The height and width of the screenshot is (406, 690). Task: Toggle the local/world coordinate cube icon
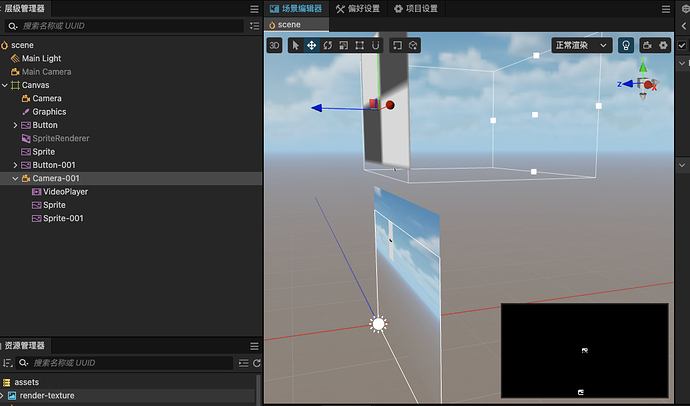coord(413,45)
